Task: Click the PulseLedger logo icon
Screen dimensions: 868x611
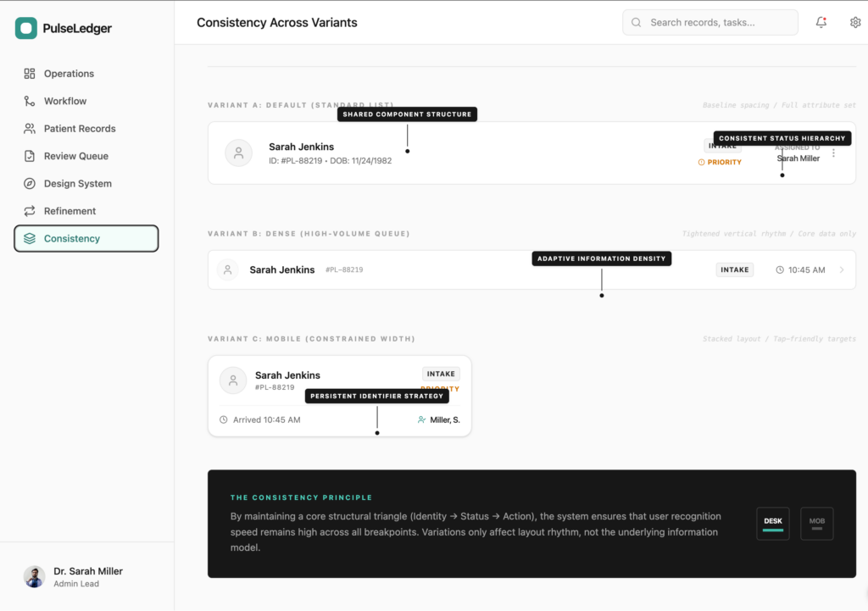Action: point(26,28)
